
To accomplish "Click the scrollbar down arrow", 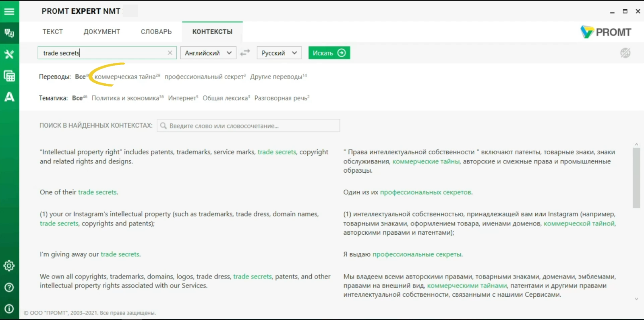I will click(636, 299).
